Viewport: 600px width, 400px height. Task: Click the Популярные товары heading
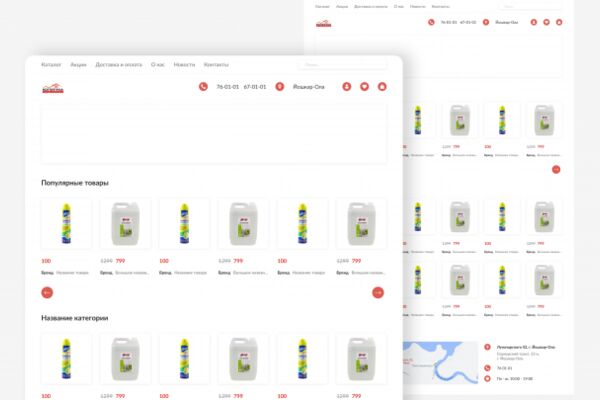(75, 183)
